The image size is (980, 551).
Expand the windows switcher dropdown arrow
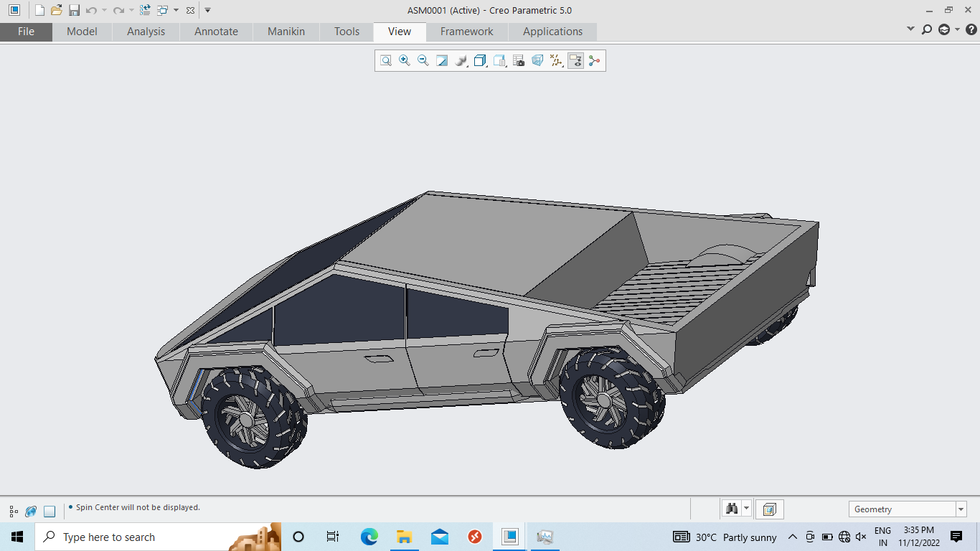176,10
